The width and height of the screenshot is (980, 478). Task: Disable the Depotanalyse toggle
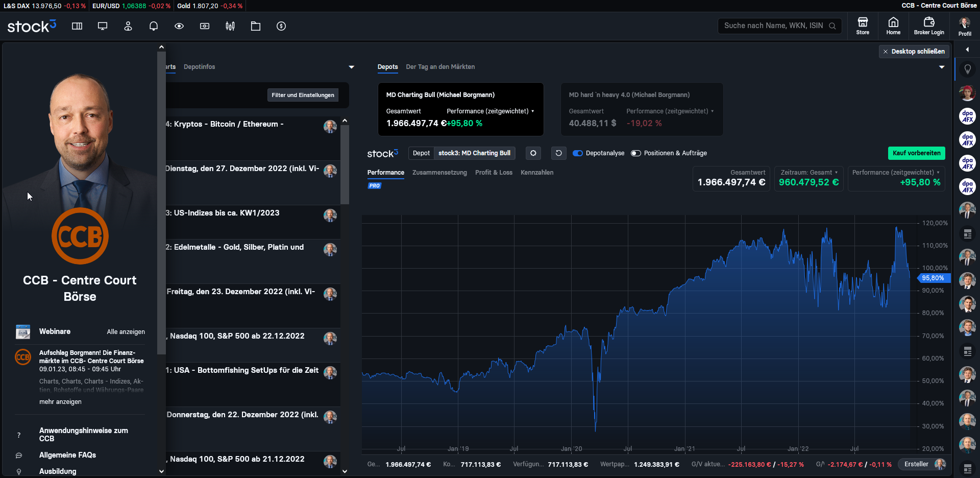(578, 153)
